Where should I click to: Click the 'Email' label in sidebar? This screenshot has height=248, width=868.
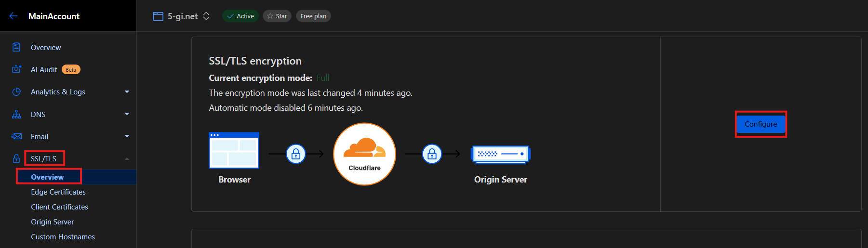tap(40, 136)
